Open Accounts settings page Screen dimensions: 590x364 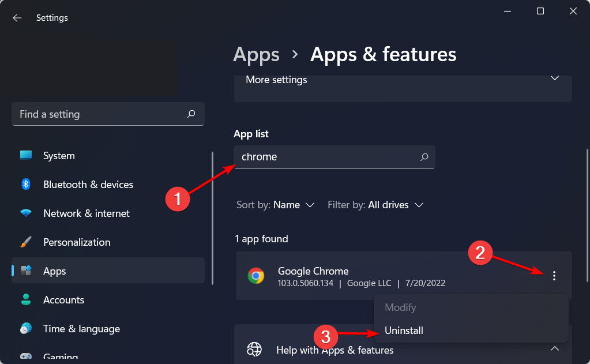point(108,299)
